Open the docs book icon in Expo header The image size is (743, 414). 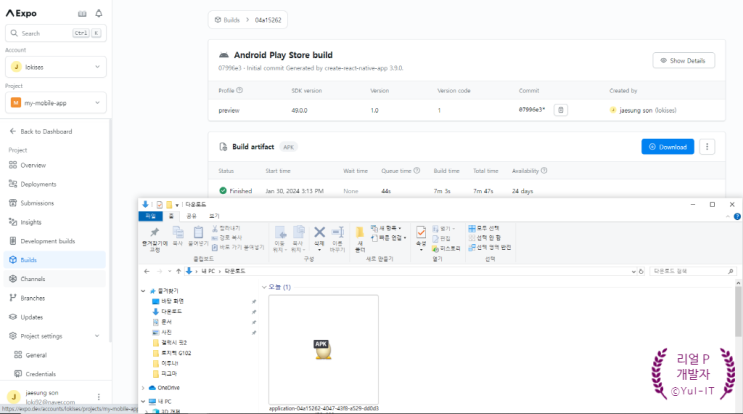coord(82,13)
